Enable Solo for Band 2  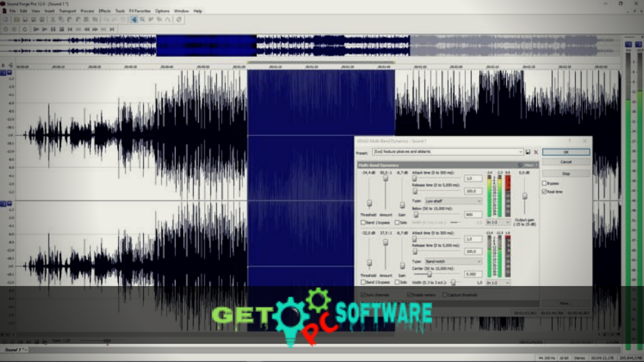click(x=397, y=282)
